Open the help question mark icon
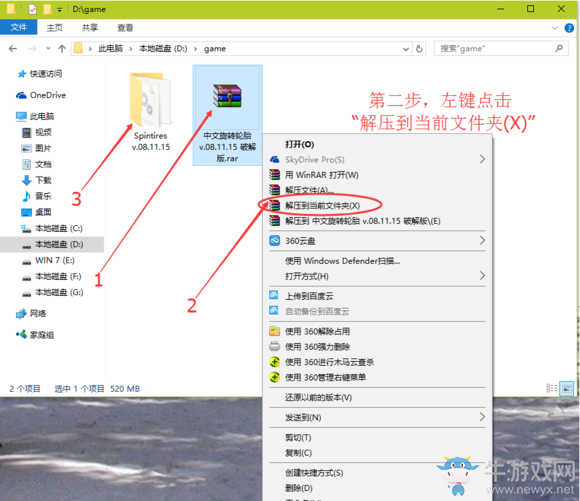This screenshot has width=580, height=501. (569, 28)
